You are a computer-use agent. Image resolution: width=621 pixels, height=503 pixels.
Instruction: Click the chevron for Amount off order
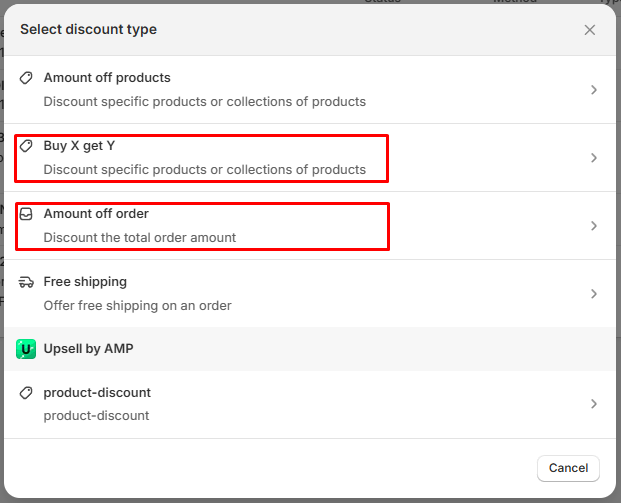593,226
